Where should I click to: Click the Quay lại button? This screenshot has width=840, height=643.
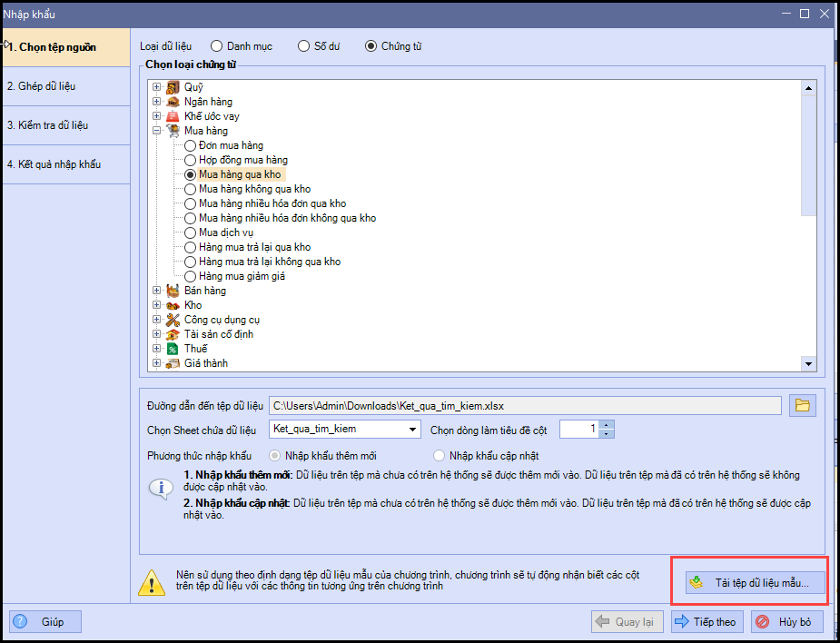click(628, 621)
